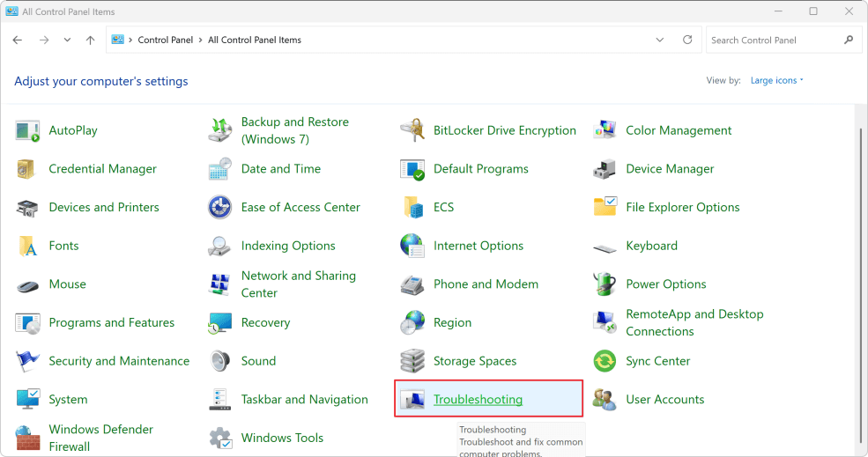Open the Network and Sharing Center link
The image size is (868, 457).
298,284
